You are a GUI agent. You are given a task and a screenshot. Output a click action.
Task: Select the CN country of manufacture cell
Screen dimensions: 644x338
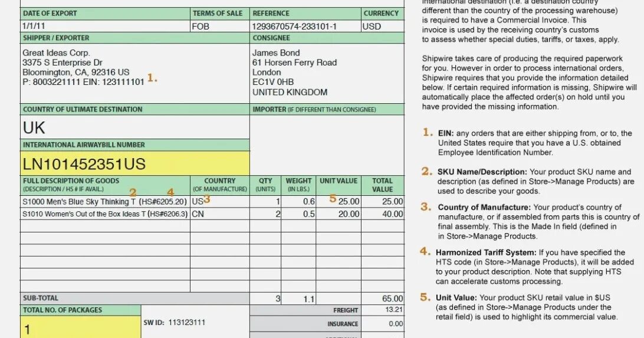(220, 214)
